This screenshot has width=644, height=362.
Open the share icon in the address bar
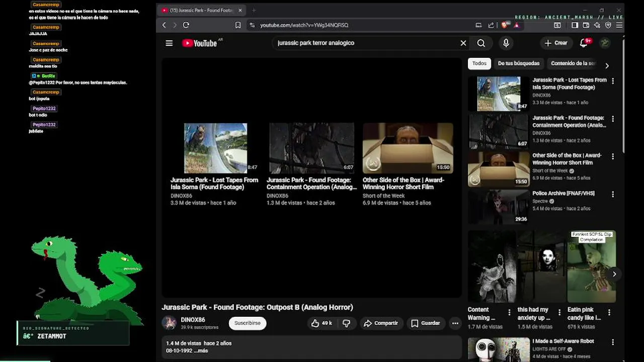pos(491,25)
